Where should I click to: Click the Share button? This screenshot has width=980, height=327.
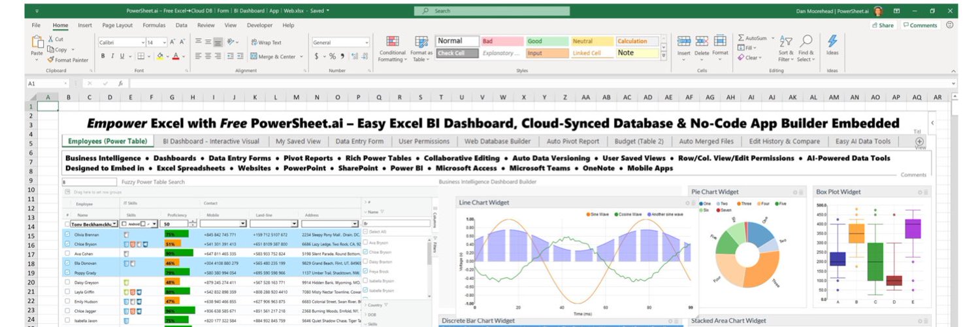(x=883, y=25)
